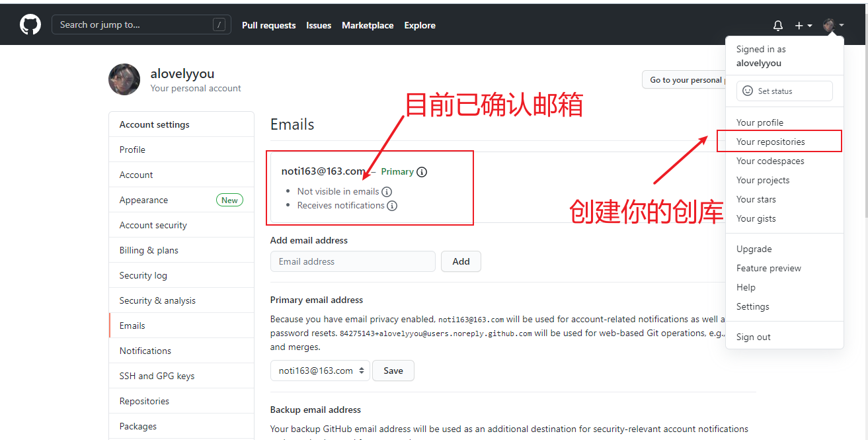Select Your profile in user menu
Screen dimensions: 868x440
click(785, 122)
